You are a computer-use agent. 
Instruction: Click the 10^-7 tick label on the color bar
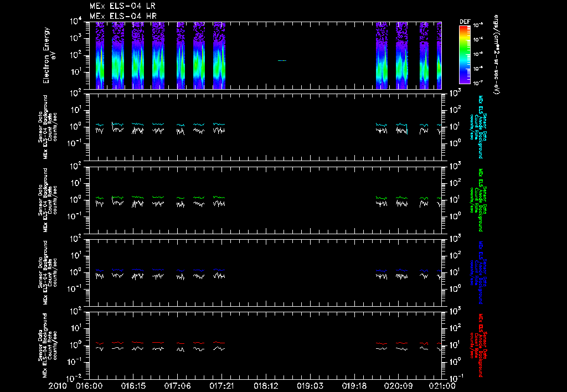pyautogui.click(x=478, y=83)
